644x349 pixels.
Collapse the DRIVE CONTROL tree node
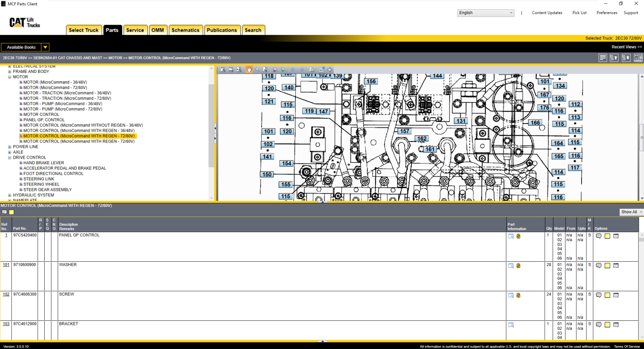10,158
